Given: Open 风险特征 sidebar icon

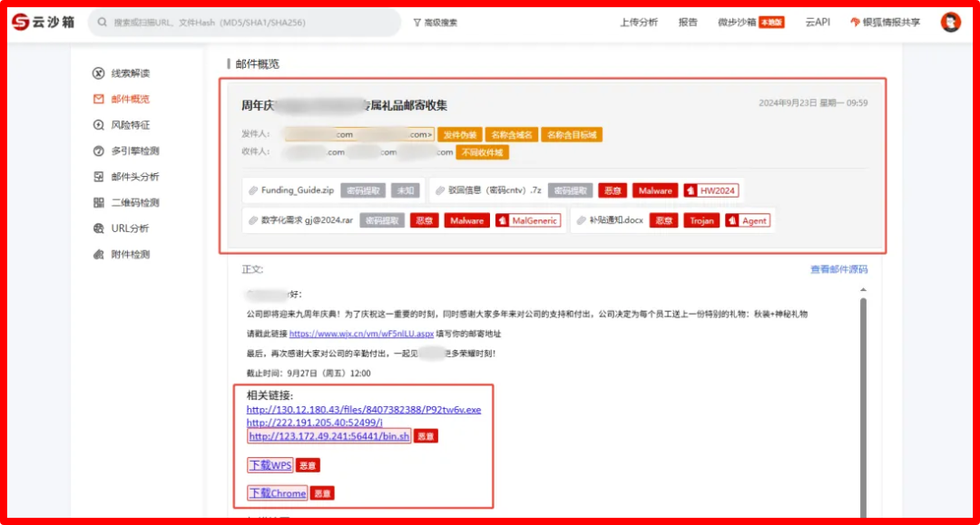Looking at the screenshot, I should point(99,125).
